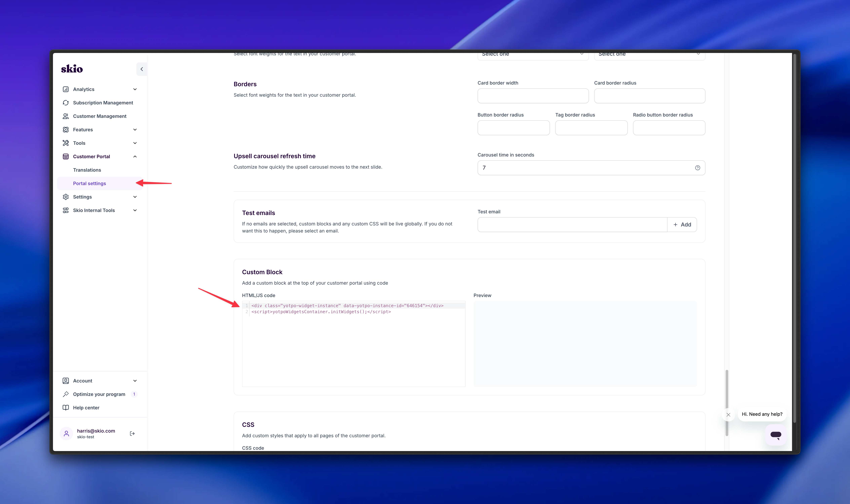Open Help center link

click(x=86, y=408)
